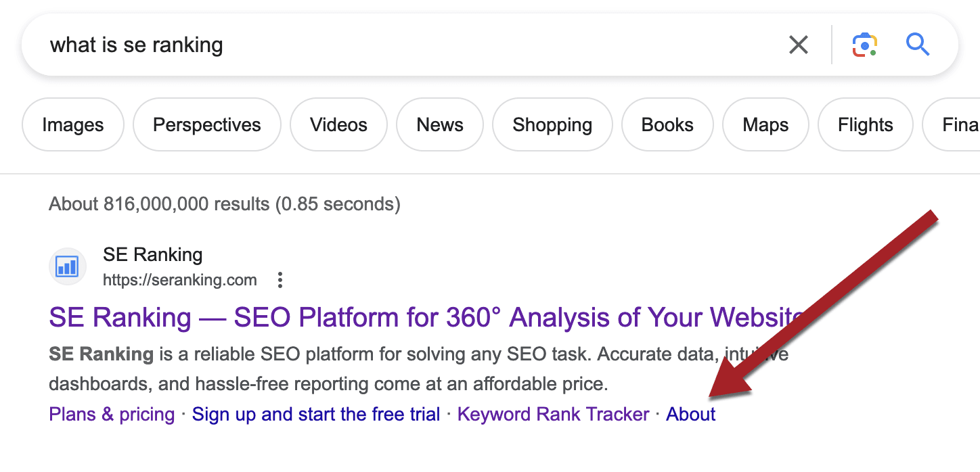Switch to Books search results
The width and height of the screenshot is (980, 472).
click(667, 124)
